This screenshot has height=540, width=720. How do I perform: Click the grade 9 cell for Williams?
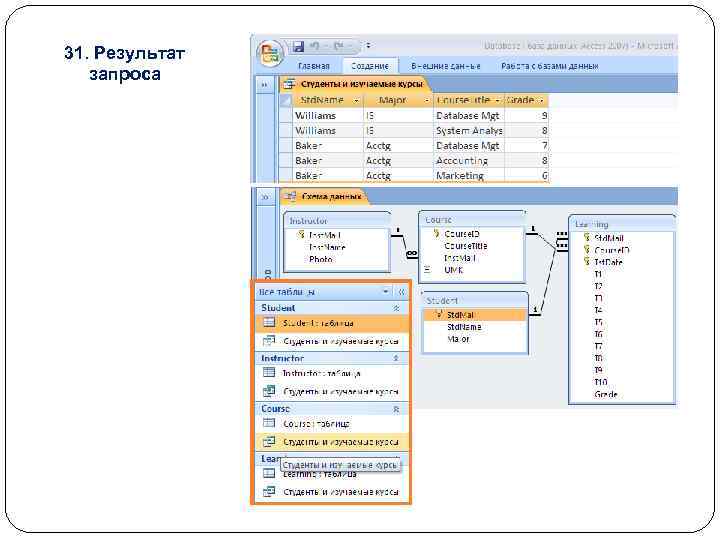[x=526, y=116]
